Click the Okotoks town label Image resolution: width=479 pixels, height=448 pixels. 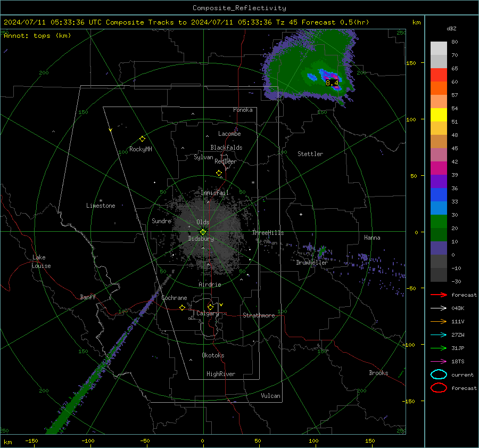point(213,355)
